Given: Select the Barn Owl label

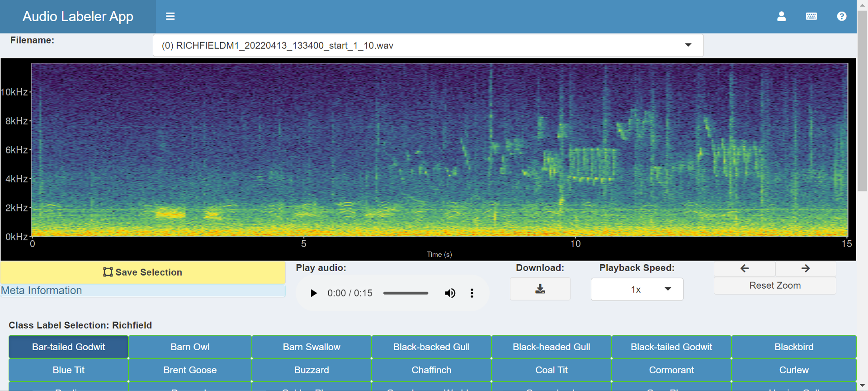Looking at the screenshot, I should point(190,347).
